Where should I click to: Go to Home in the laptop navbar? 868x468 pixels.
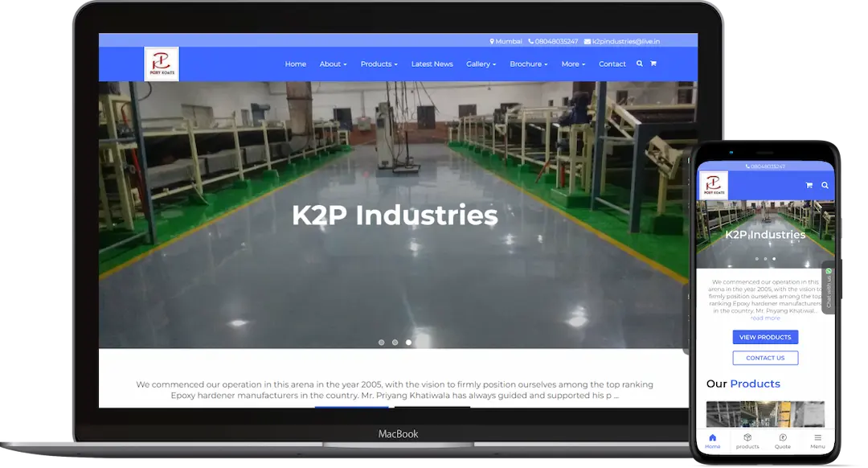296,64
